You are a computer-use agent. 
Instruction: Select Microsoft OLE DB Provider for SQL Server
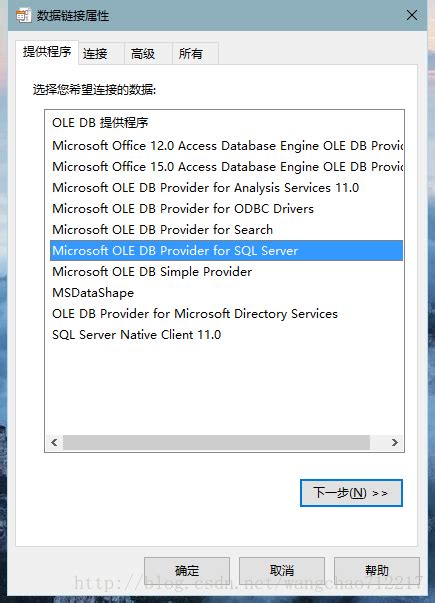pos(227,251)
